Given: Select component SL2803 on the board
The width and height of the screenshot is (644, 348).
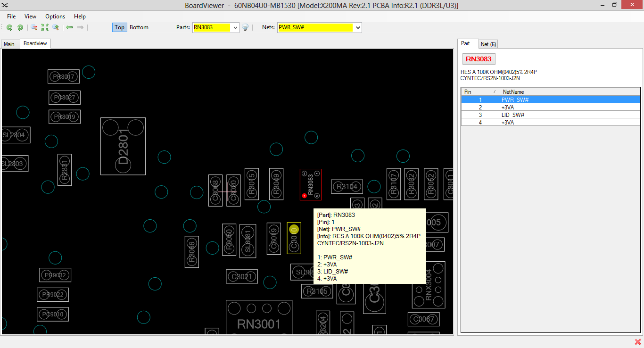Looking at the screenshot, I should (x=15, y=164).
